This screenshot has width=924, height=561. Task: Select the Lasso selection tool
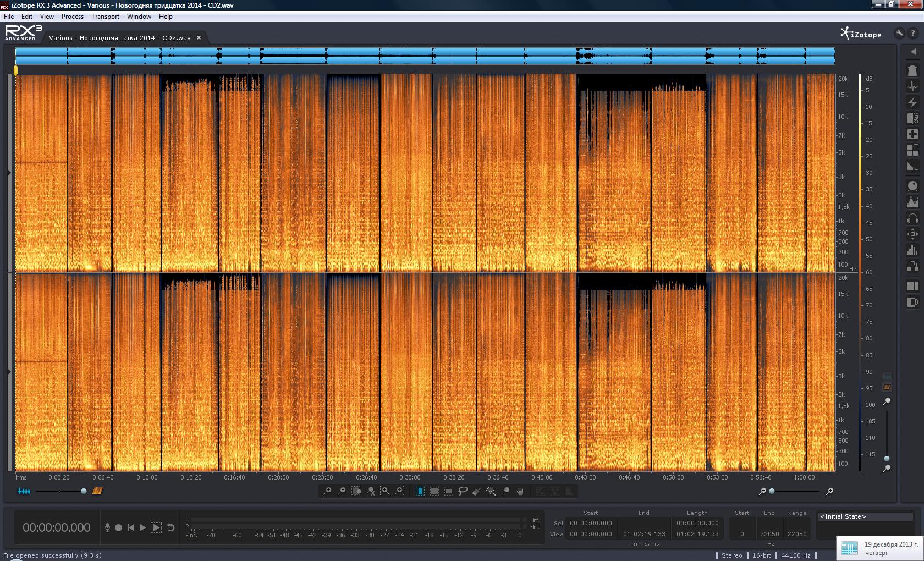[x=463, y=491]
